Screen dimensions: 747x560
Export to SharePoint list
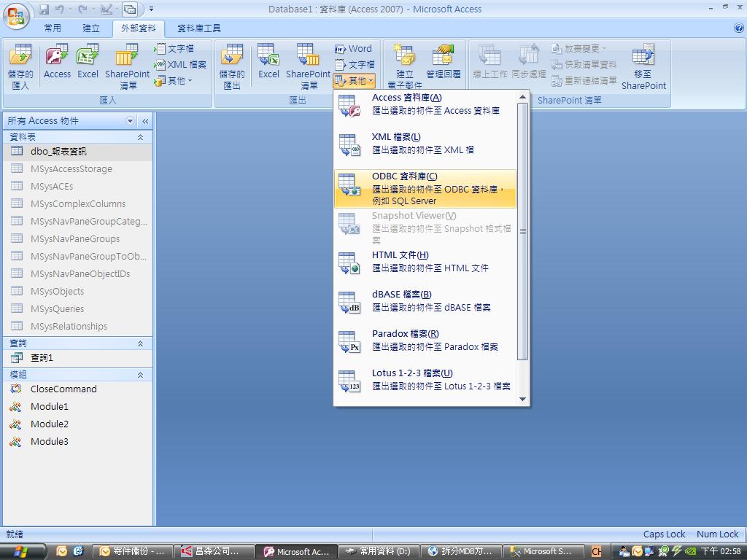tap(309, 66)
